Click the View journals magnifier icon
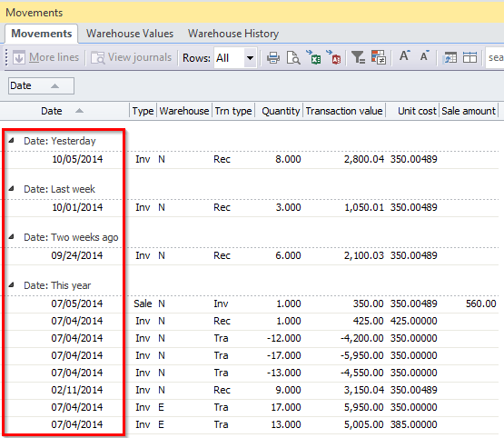Viewport: 504px width, 438px height. pos(98,58)
